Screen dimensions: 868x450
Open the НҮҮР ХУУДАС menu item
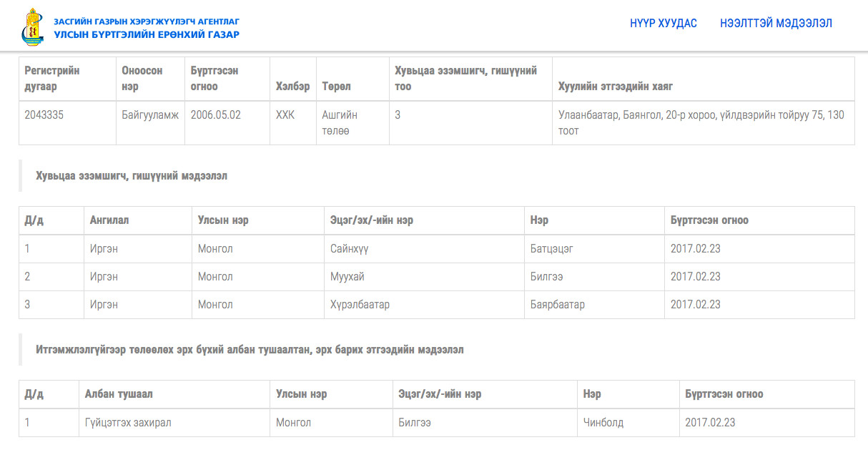pos(664,23)
